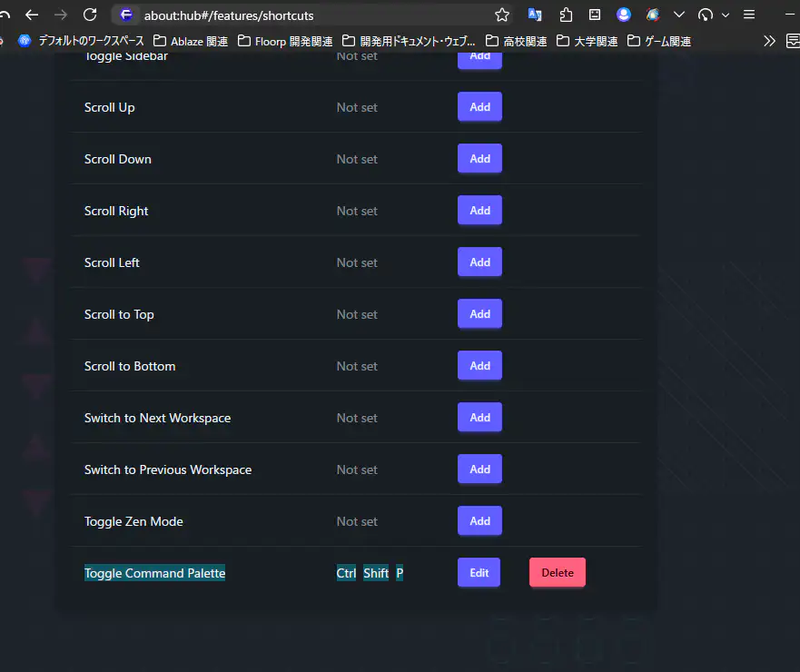Click Not set in the Scroll Up row
Image resolution: width=800 pixels, height=672 pixels.
[x=357, y=108]
